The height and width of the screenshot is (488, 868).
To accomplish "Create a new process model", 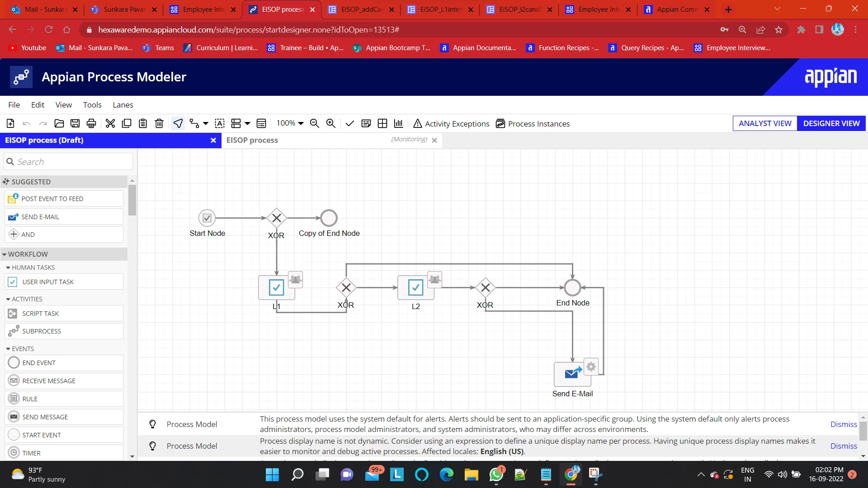I will point(10,123).
